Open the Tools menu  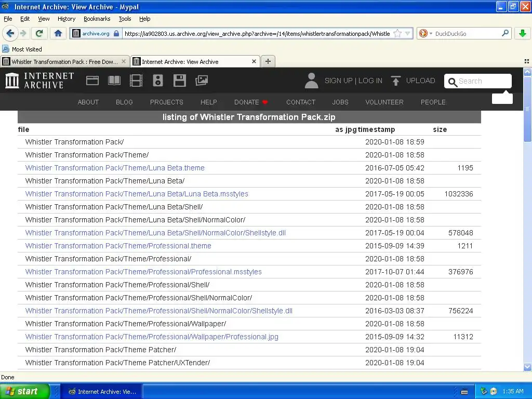pos(125,19)
